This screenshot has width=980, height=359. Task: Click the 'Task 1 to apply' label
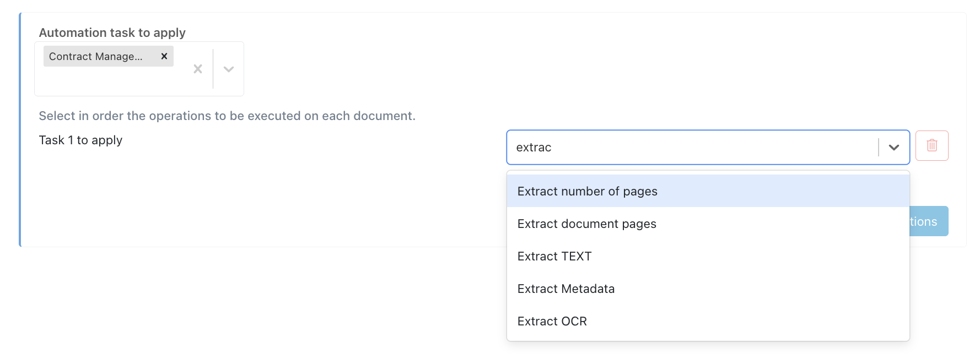80,140
